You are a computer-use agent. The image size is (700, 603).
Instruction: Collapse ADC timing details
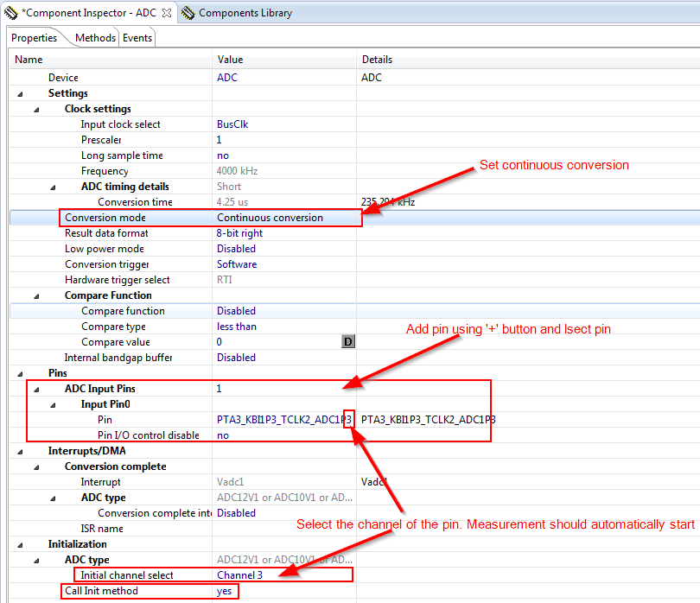click(53, 187)
